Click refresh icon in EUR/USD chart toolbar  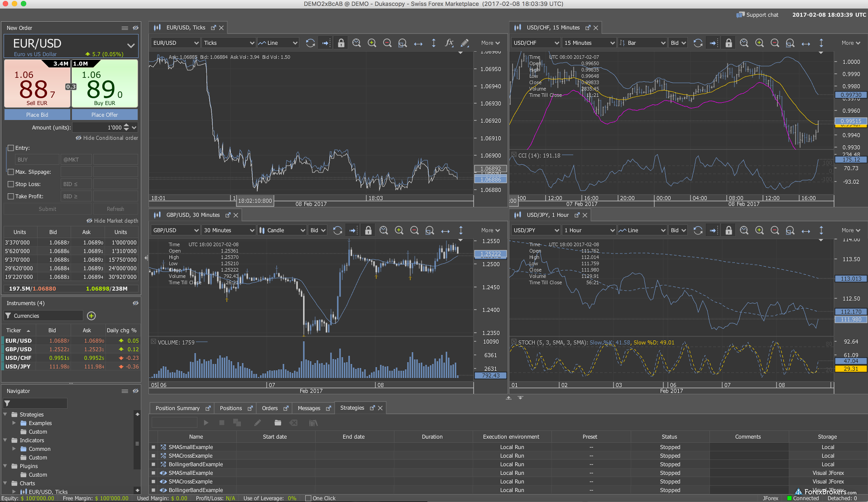coord(310,43)
